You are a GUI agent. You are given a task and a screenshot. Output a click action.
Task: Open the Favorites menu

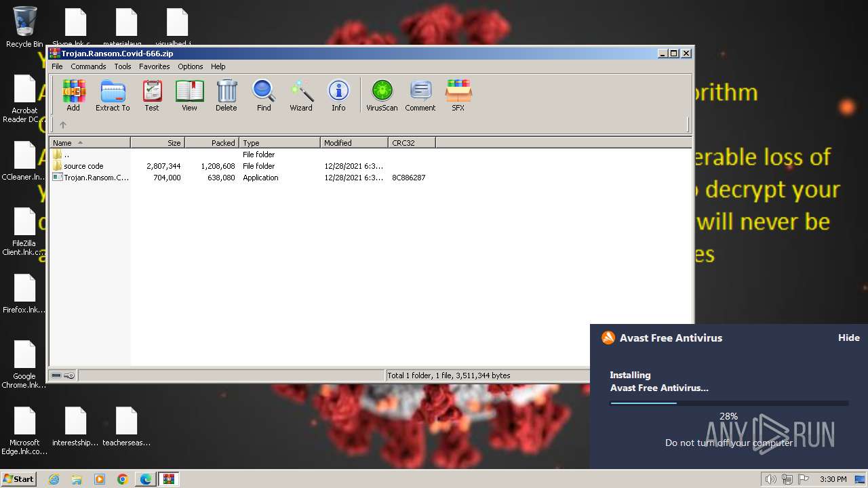coord(155,66)
